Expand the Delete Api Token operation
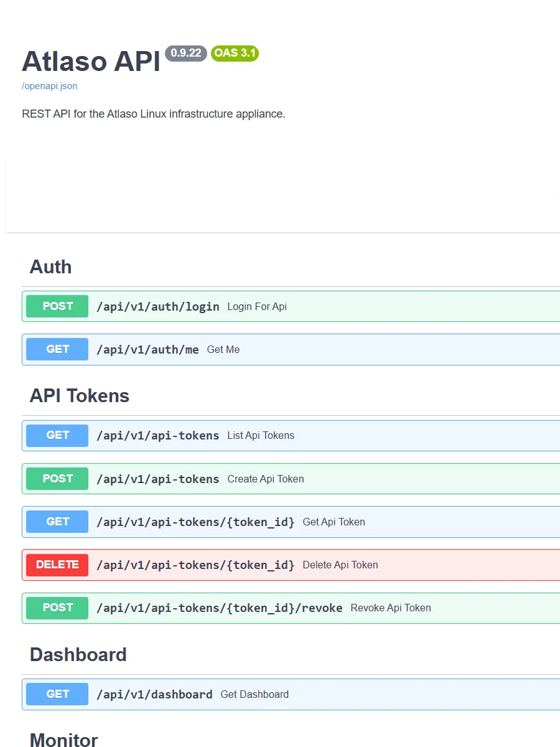This screenshot has height=747, width=560. tap(291, 565)
